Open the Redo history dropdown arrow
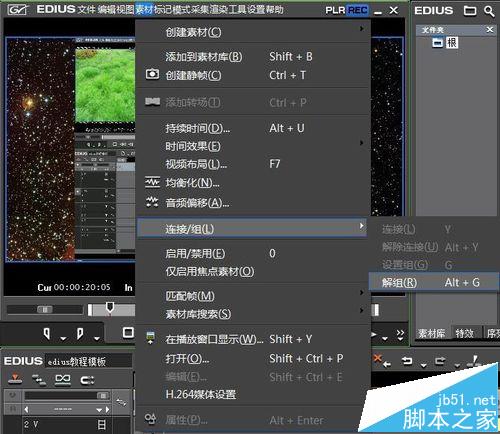The width and height of the screenshot is (500, 434). click(x=457, y=365)
